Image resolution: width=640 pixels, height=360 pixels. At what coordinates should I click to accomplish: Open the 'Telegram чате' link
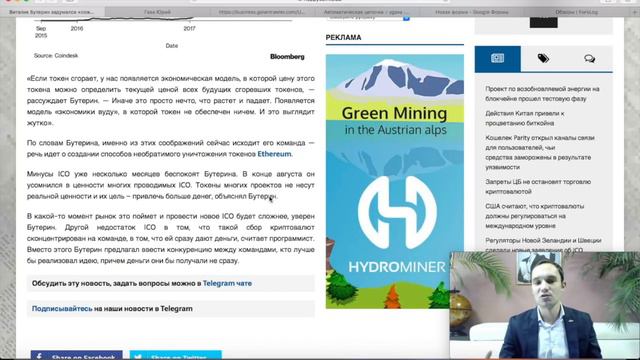pyautogui.click(x=227, y=283)
